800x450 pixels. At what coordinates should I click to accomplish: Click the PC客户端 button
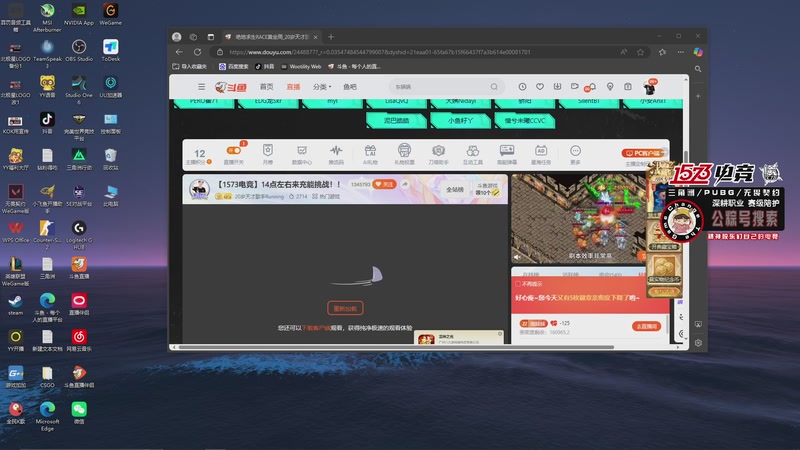[x=642, y=153]
